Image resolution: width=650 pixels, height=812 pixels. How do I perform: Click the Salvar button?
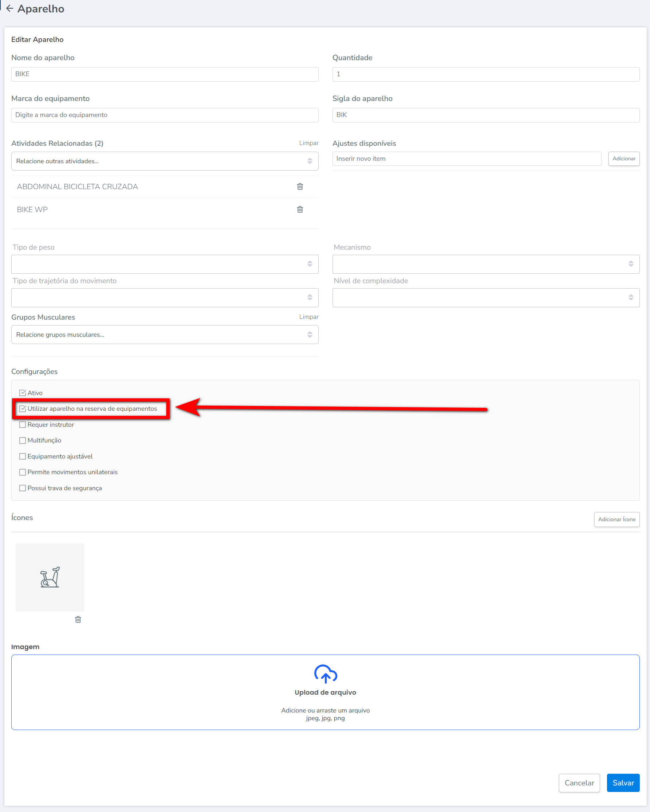coord(623,782)
